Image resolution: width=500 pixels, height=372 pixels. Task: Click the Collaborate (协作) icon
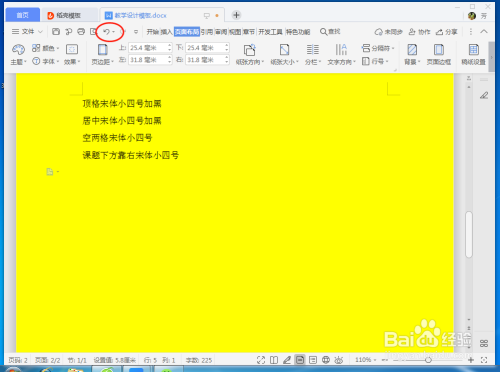click(x=412, y=32)
